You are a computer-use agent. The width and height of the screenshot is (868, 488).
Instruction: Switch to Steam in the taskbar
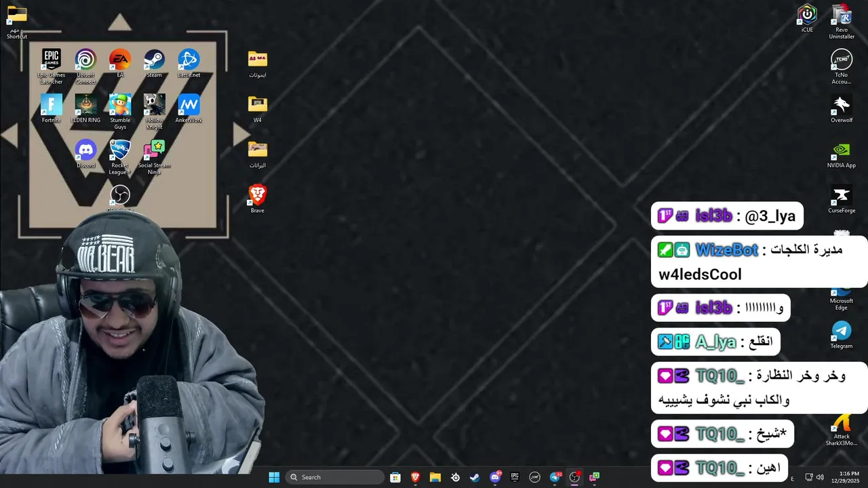click(475, 477)
